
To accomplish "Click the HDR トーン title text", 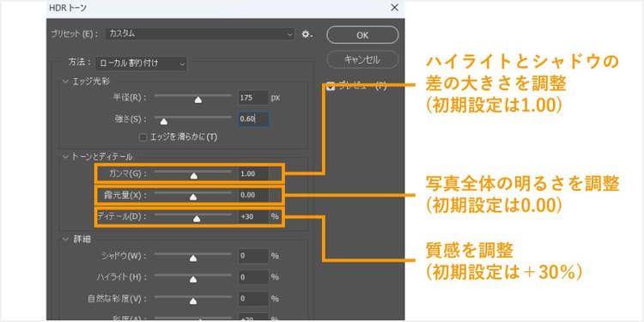I will click(68, 8).
